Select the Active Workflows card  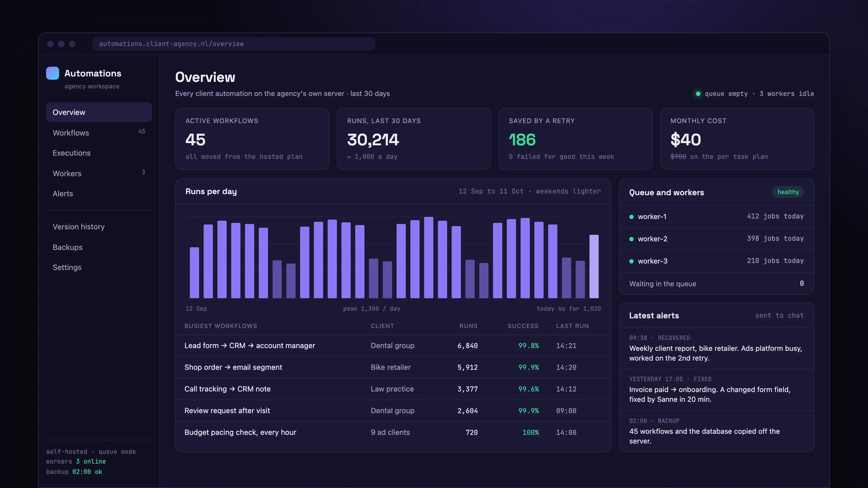coord(252,139)
